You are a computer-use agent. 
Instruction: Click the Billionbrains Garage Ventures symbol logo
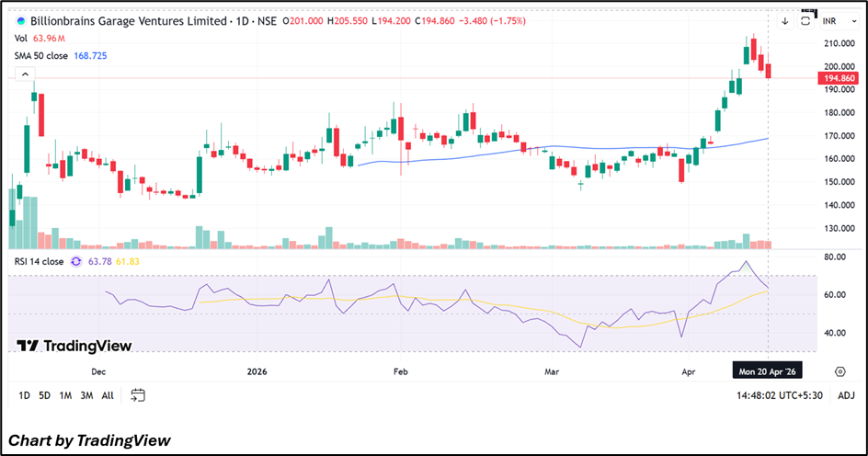pyautogui.click(x=21, y=20)
